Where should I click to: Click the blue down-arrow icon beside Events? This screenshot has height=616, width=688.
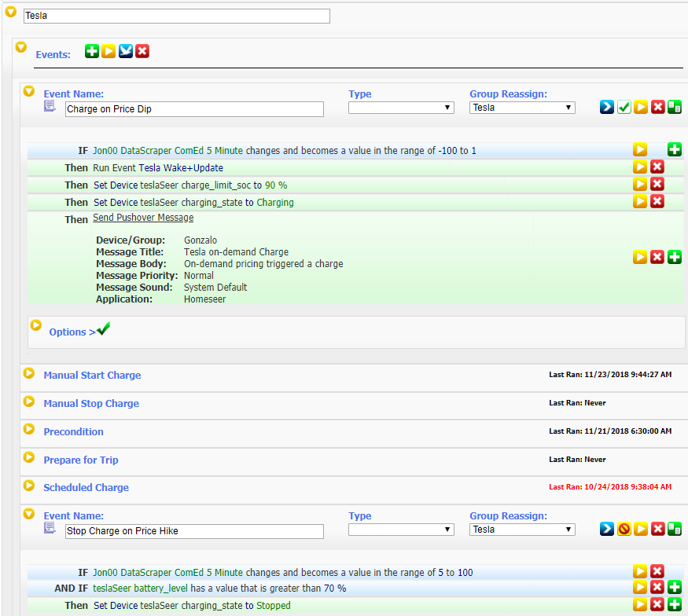[125, 51]
